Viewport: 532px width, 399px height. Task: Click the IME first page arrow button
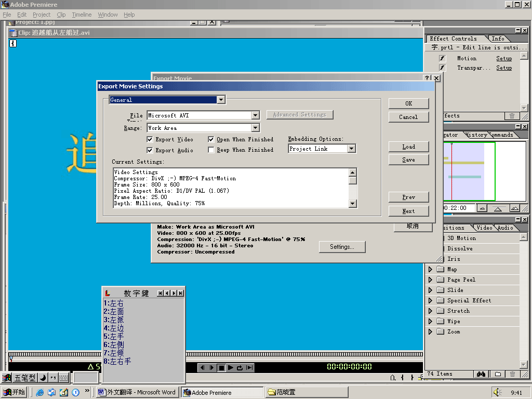click(x=160, y=293)
